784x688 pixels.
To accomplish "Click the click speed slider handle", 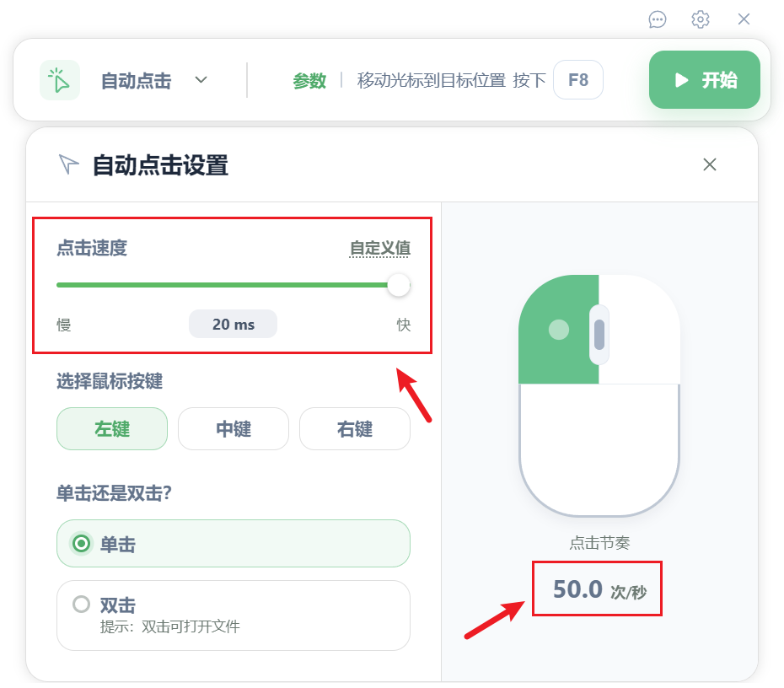I will [399, 285].
